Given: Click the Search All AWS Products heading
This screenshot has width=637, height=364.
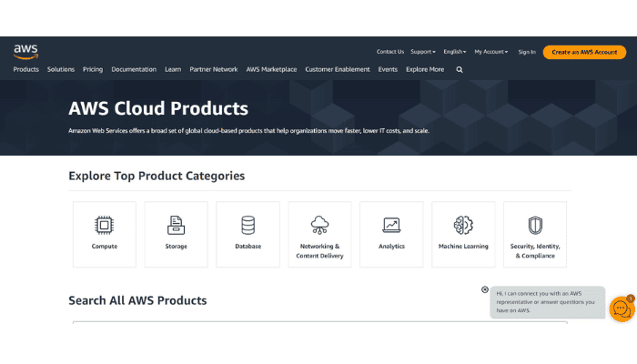Looking at the screenshot, I should tap(137, 300).
